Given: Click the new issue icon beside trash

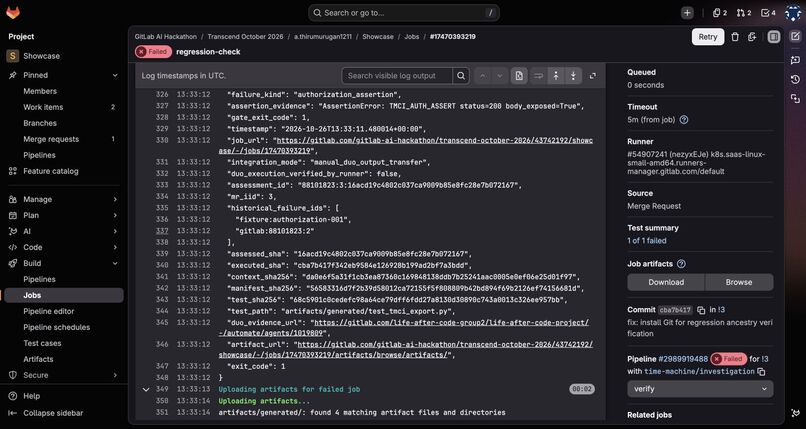Looking at the screenshot, I should point(752,37).
